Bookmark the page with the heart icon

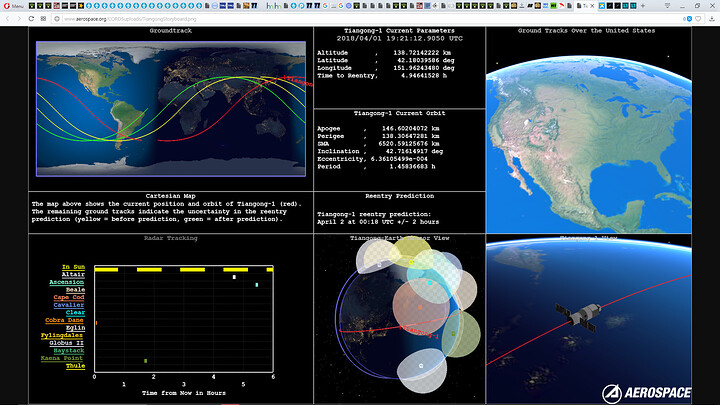(698, 19)
